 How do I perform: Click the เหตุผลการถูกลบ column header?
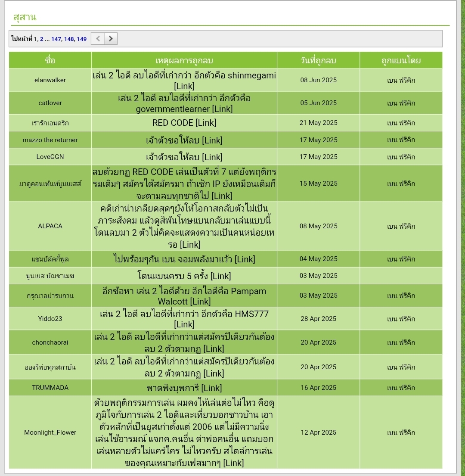pyautogui.click(x=184, y=60)
